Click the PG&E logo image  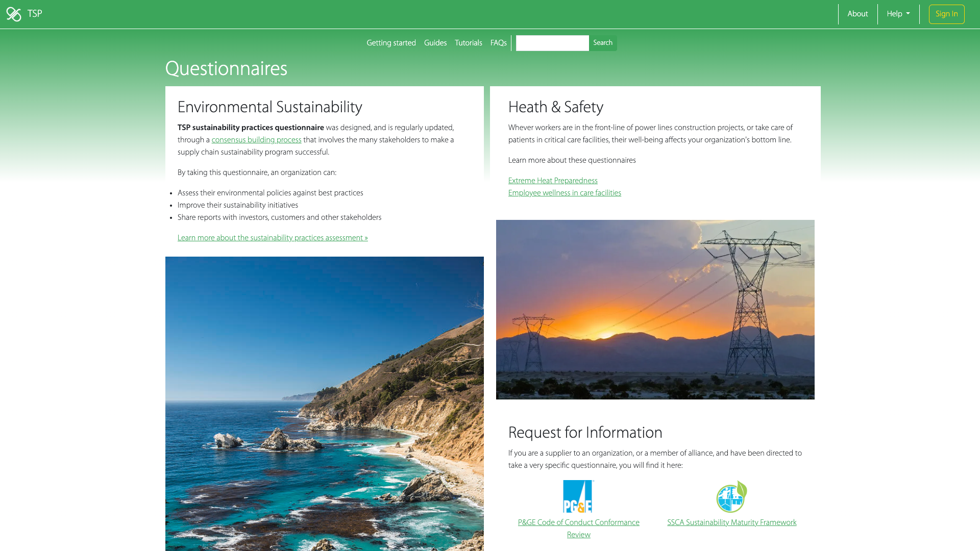coord(578,496)
